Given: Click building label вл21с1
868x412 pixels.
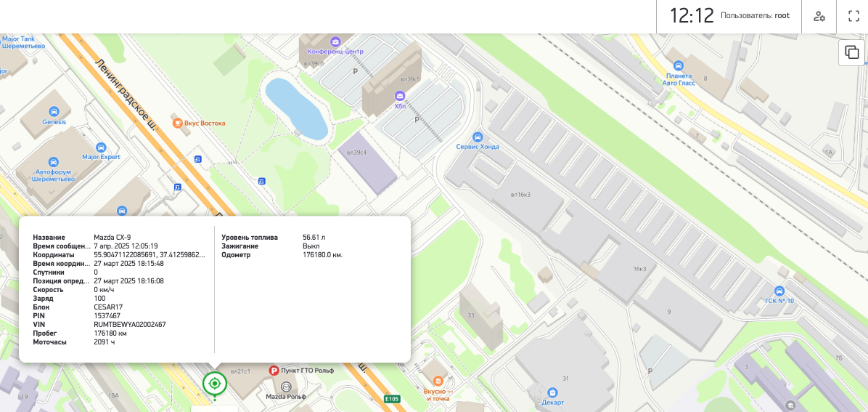Looking at the screenshot, I should coord(241,371).
